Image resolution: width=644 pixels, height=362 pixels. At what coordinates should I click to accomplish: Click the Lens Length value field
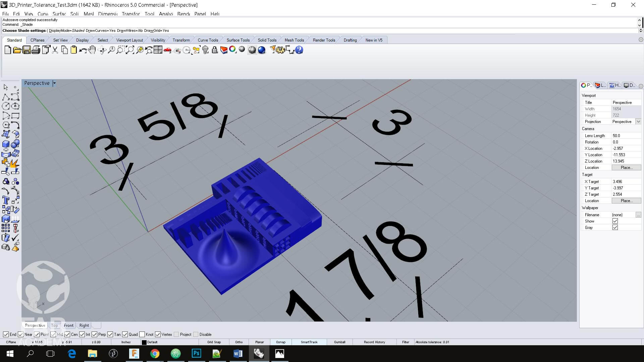tap(626, 136)
